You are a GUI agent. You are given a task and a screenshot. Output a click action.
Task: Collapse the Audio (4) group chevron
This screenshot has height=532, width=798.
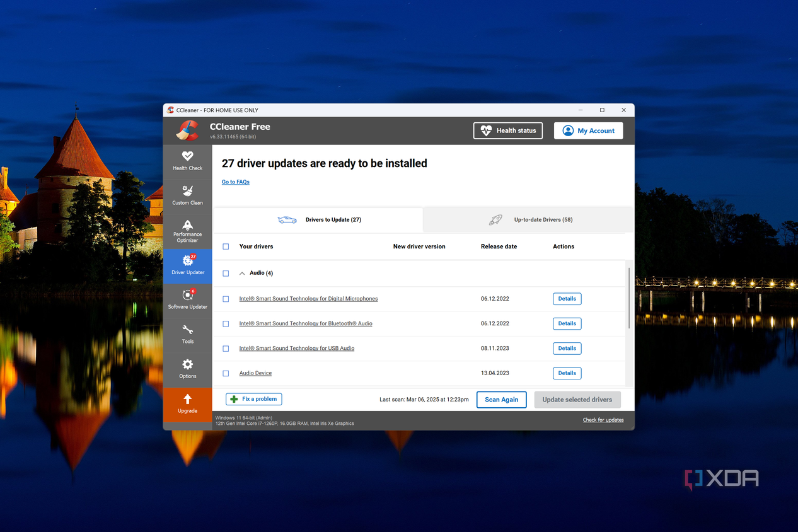242,274
